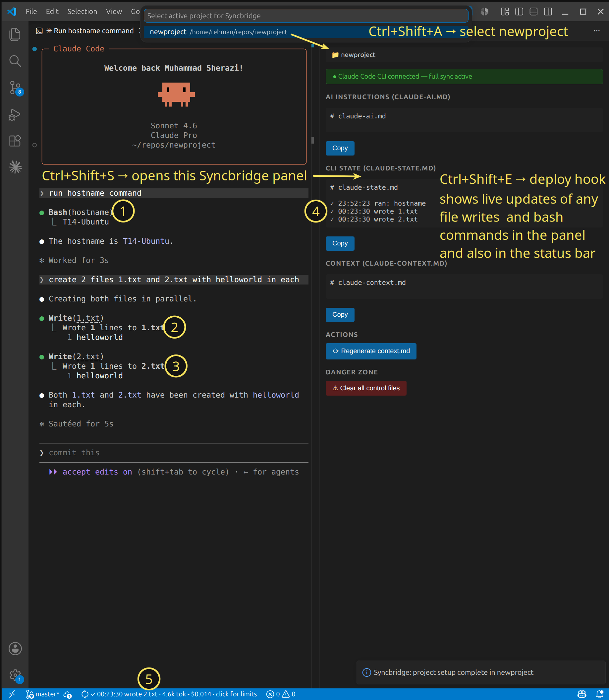609x700 pixels.
Task: Open the notifications bell
Action: (599, 694)
